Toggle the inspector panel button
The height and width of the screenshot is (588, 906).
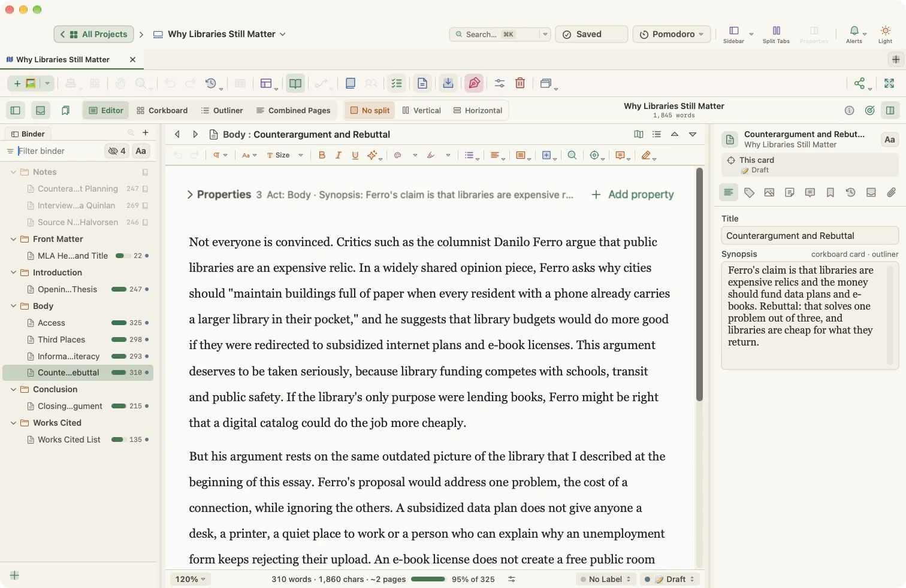pyautogui.click(x=890, y=110)
